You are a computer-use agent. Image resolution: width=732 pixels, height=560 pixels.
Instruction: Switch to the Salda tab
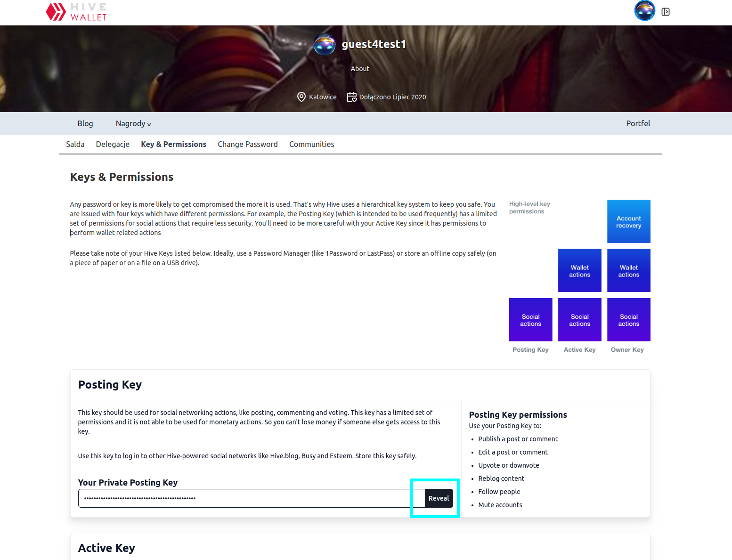(75, 144)
